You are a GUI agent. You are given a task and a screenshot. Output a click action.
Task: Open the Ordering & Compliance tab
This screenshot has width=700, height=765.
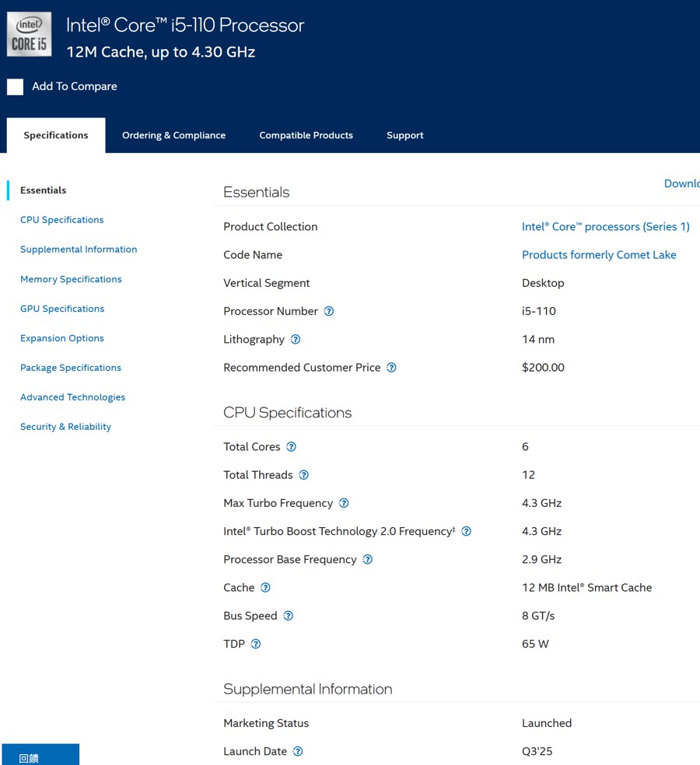(x=173, y=135)
